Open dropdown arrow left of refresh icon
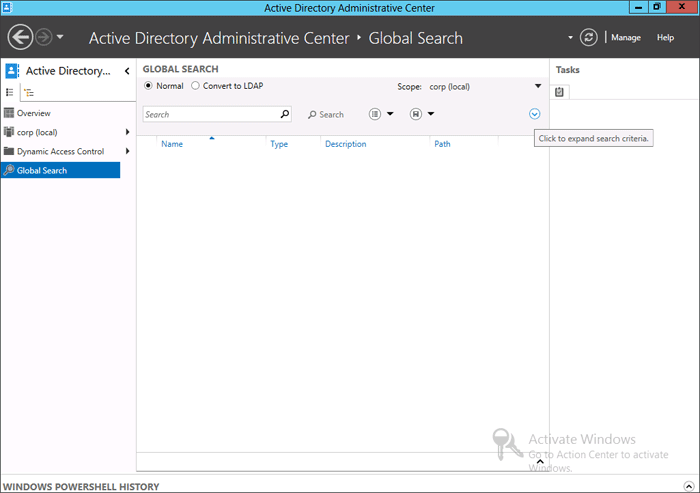 tap(570, 38)
